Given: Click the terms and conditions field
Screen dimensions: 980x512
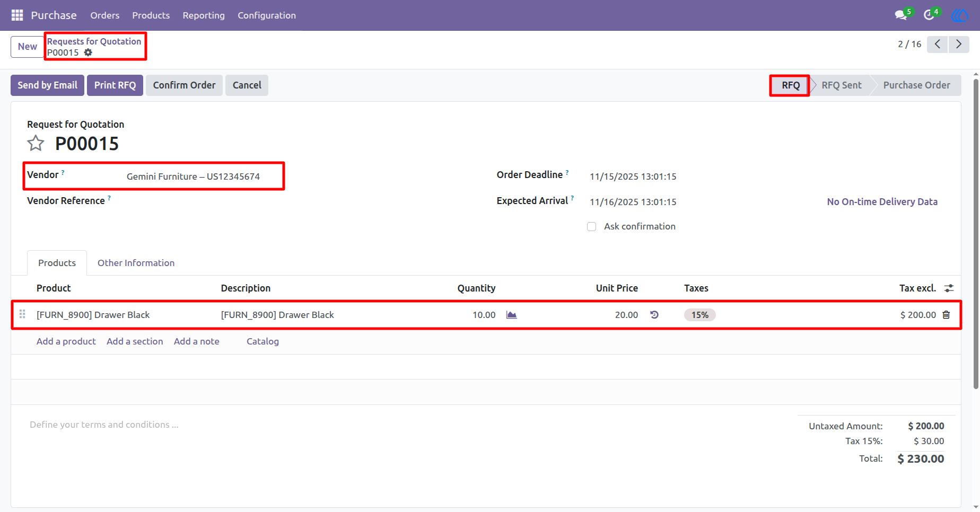Looking at the screenshot, I should click(104, 425).
